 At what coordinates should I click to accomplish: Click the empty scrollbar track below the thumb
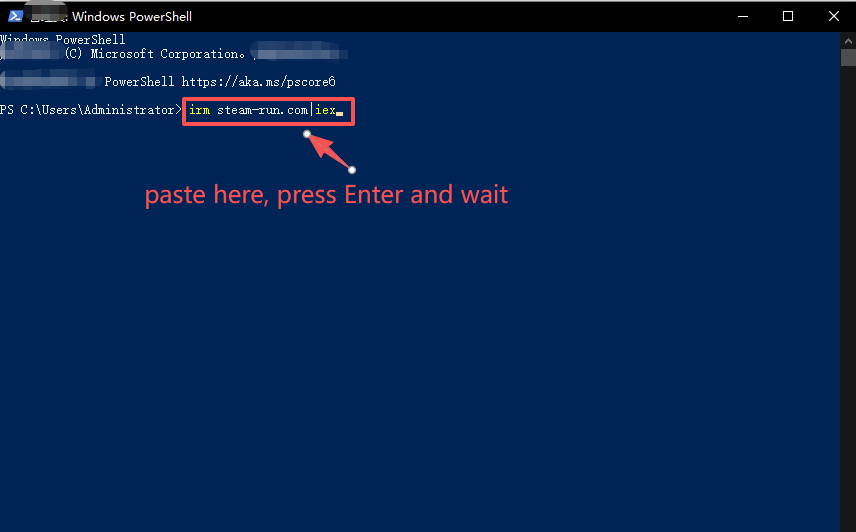click(848, 300)
